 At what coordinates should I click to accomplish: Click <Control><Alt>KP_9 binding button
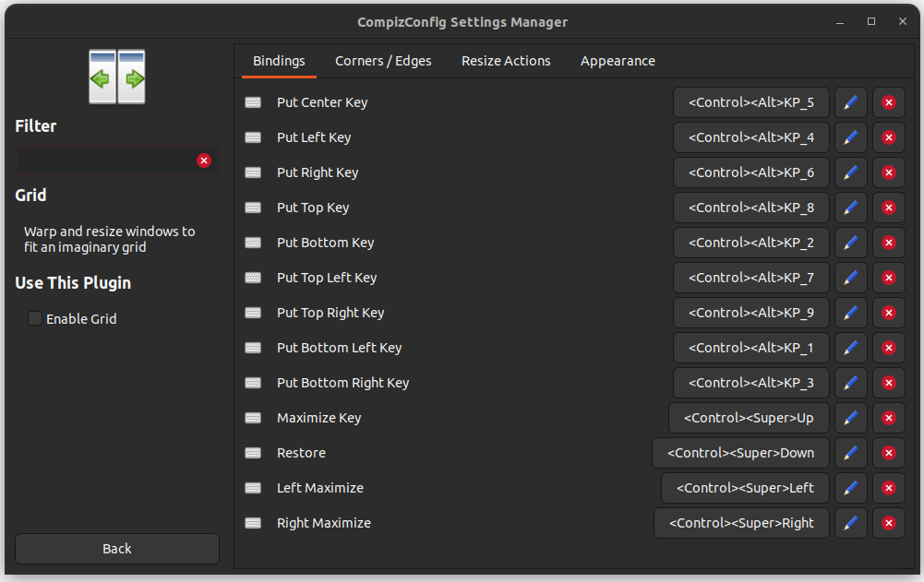pyautogui.click(x=751, y=313)
